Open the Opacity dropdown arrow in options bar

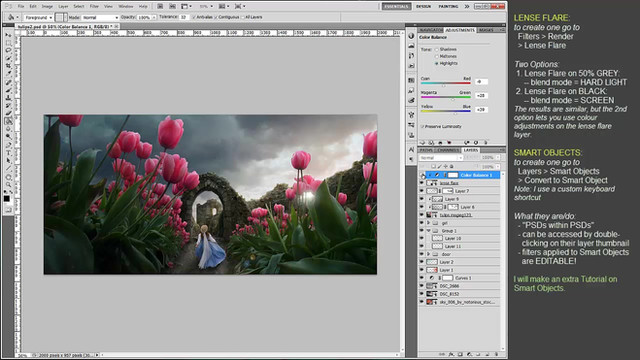tap(154, 18)
